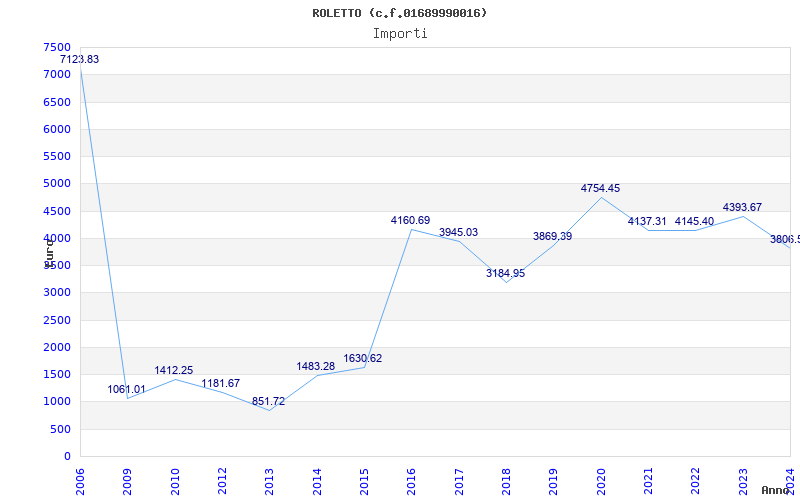Click the 7123.83 data label
The width and height of the screenshot is (800, 500).
point(80,59)
